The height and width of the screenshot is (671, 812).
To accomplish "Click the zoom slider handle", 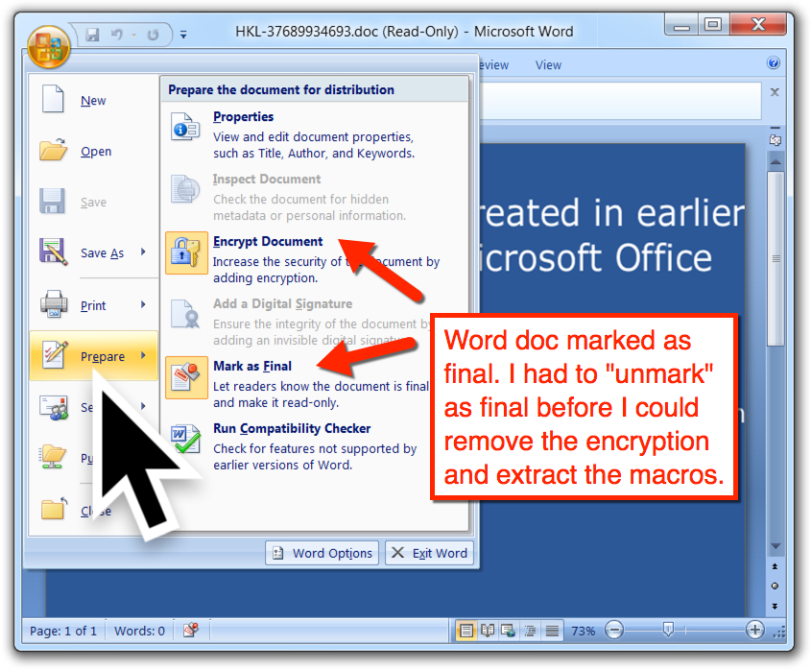I will (668, 631).
